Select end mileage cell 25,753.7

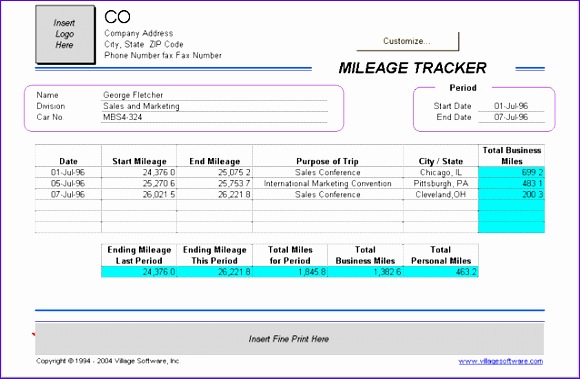coord(215,183)
